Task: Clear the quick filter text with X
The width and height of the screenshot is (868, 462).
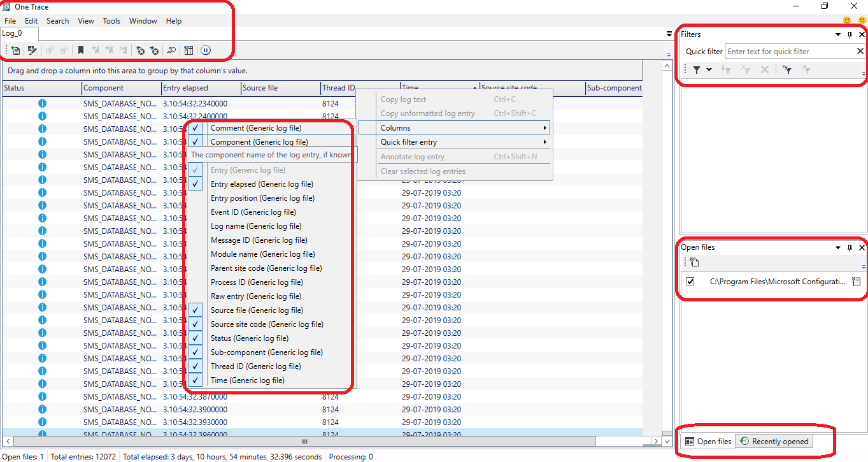Action: (860, 52)
